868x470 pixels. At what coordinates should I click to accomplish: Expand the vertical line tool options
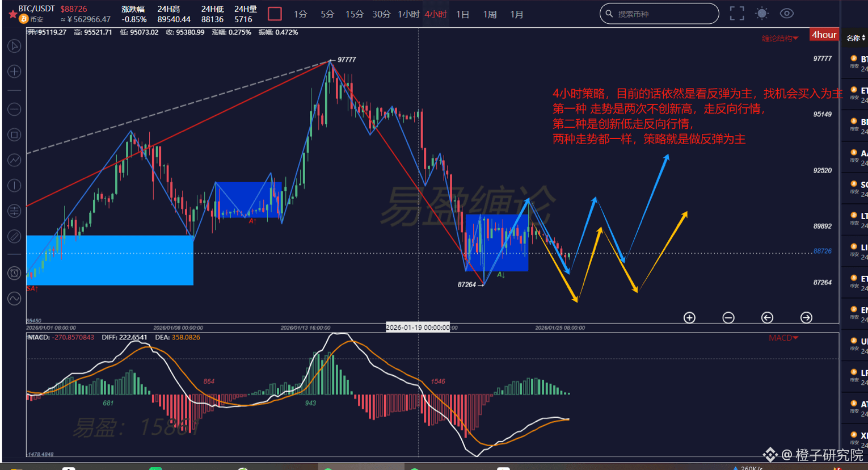(14, 185)
